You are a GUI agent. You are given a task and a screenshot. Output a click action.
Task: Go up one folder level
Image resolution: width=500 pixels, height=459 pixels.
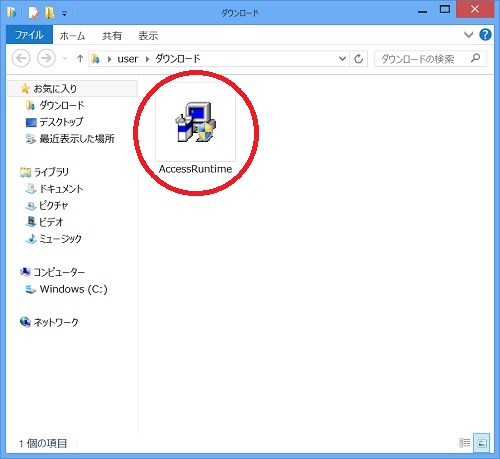pyautogui.click(x=80, y=59)
